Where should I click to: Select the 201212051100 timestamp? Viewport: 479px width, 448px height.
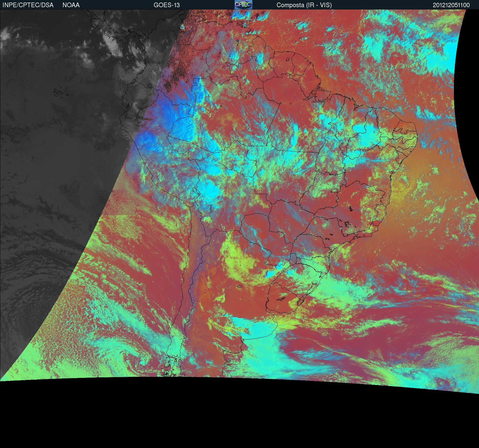(x=451, y=5)
